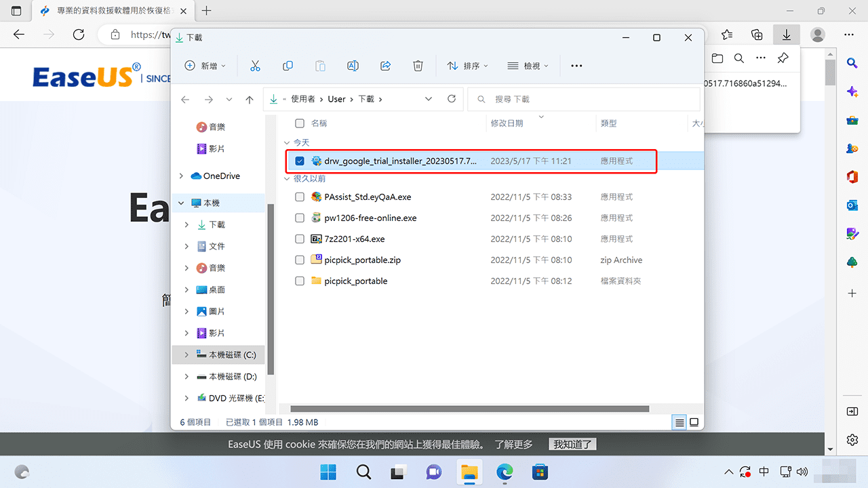Copy the selected download file

(x=288, y=65)
